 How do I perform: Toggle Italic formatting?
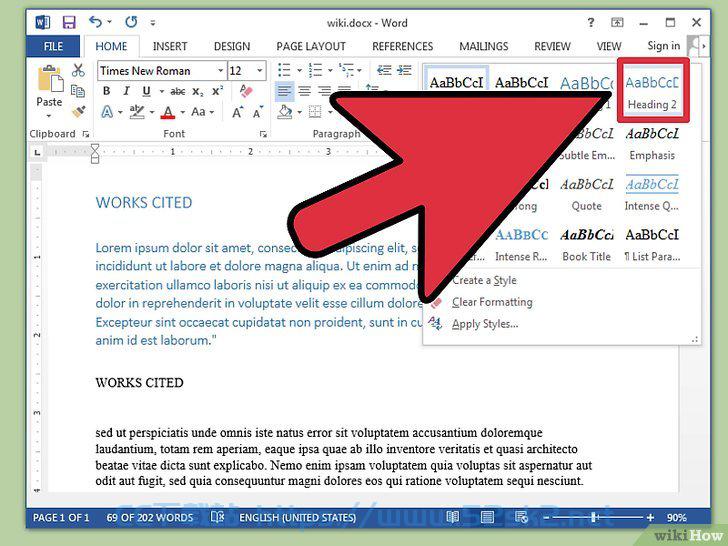[126, 91]
